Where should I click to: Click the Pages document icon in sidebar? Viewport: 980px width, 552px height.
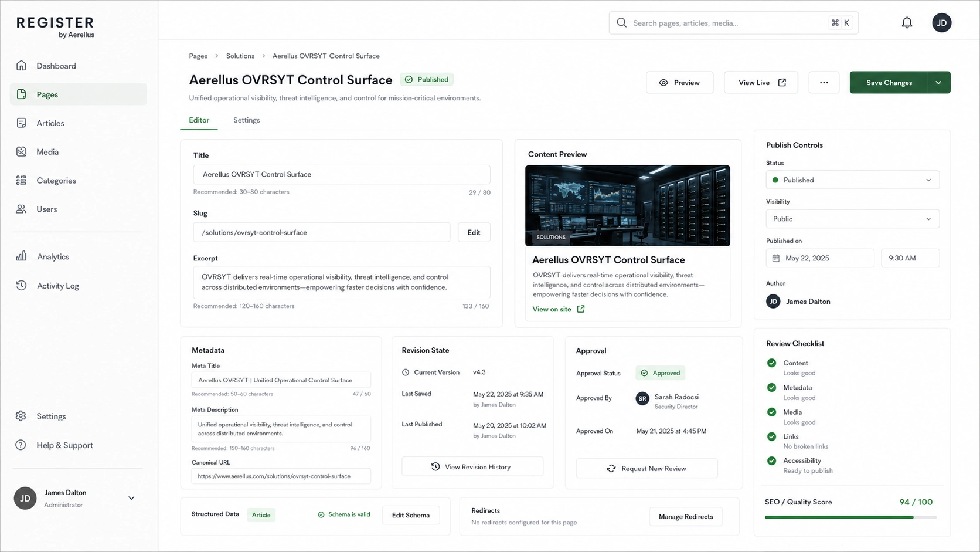(x=22, y=94)
